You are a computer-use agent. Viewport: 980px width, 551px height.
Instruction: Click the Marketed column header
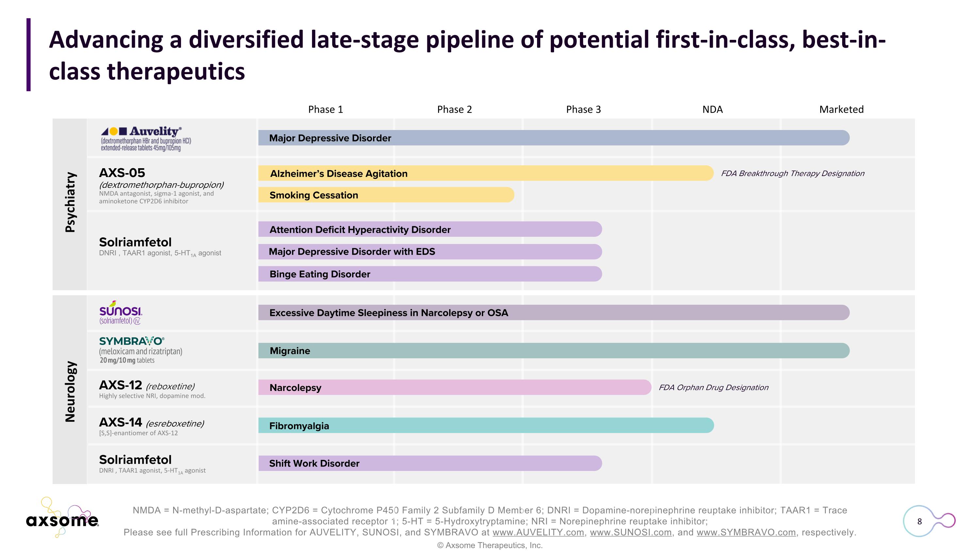point(841,109)
